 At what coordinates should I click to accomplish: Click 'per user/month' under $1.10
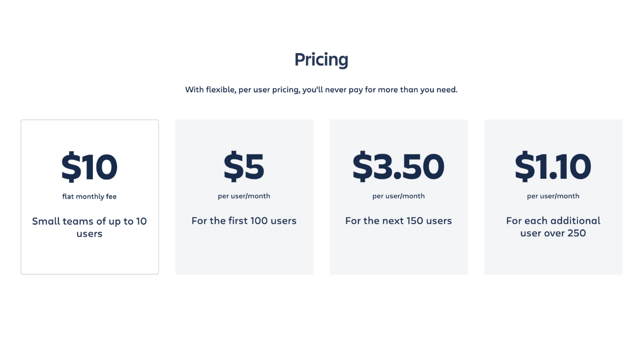coord(553,196)
